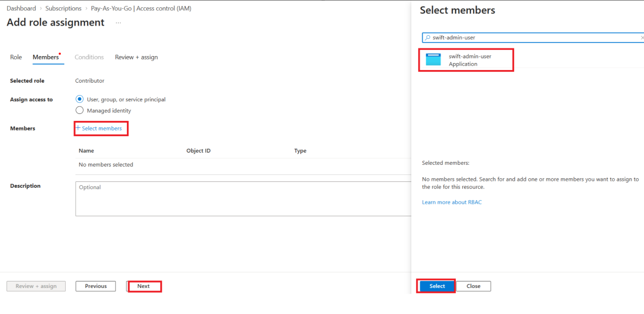This screenshot has height=314, width=644.
Task: Click the Contributor selected role value
Action: point(90,81)
